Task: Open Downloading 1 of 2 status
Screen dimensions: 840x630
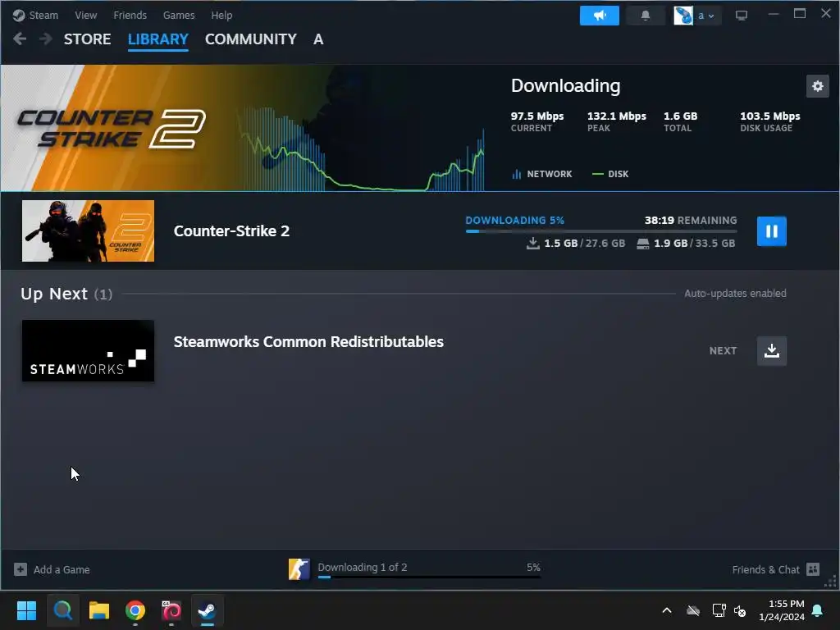Action: coord(362,568)
